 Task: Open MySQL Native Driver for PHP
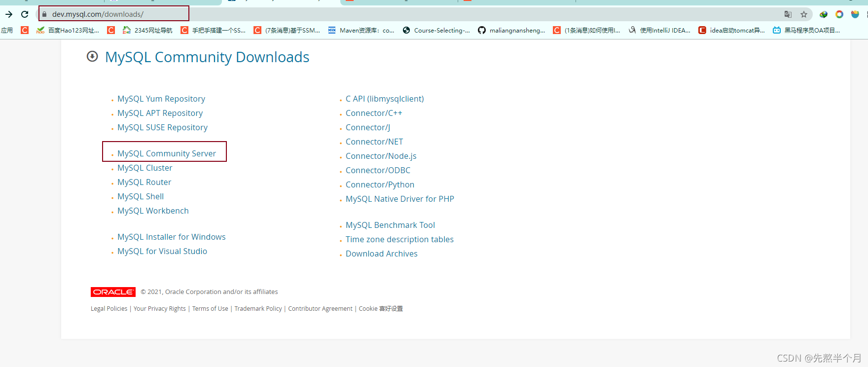point(399,199)
